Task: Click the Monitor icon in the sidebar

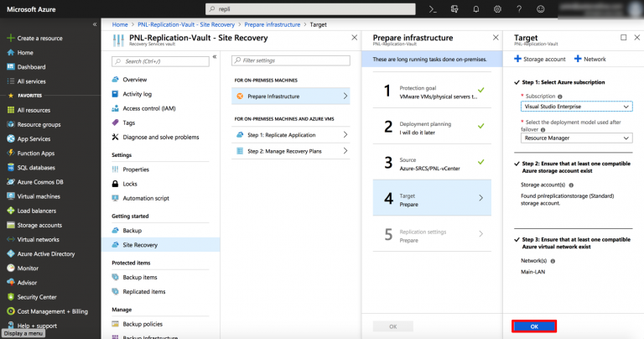Action: click(x=11, y=269)
